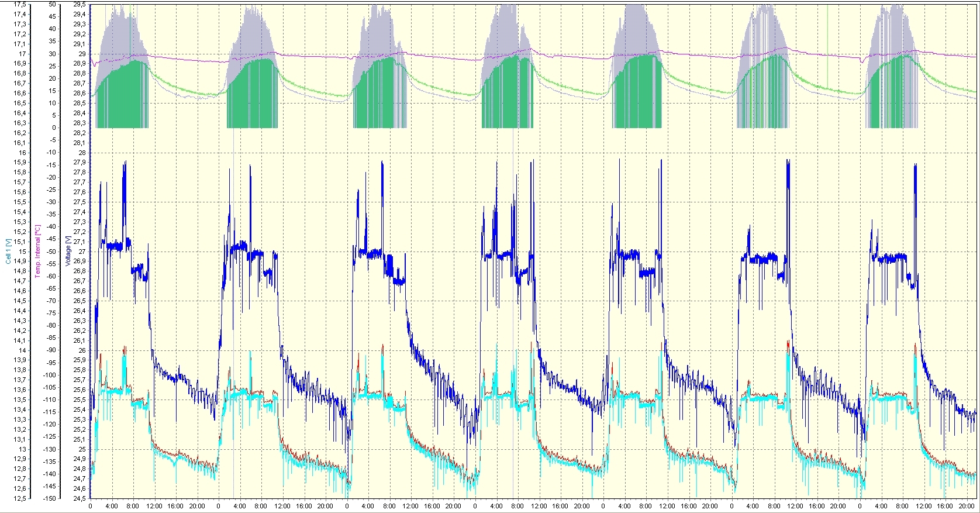980x513 pixels.
Task: Pick the 14,5 tick label on the Cell 1 axis
Action: pyautogui.click(x=20, y=301)
